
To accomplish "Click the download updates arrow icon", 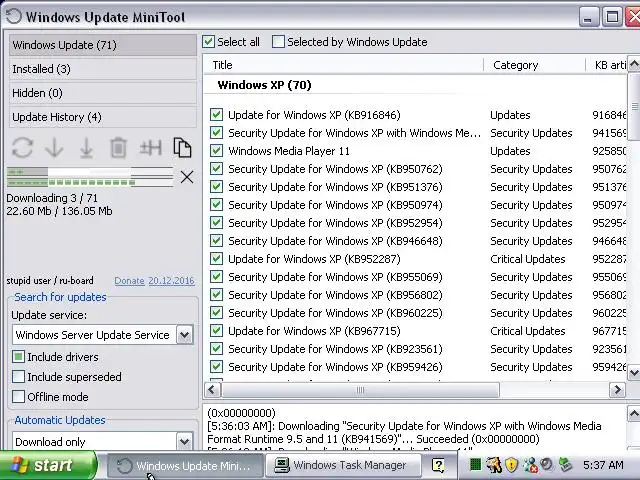I will click(x=54, y=147).
